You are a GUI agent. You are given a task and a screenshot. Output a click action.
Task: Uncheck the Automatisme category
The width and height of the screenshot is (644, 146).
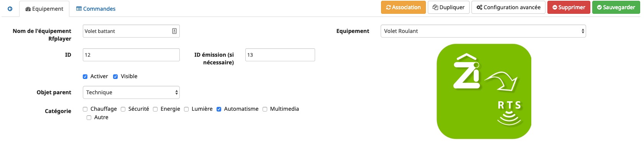coord(219,109)
